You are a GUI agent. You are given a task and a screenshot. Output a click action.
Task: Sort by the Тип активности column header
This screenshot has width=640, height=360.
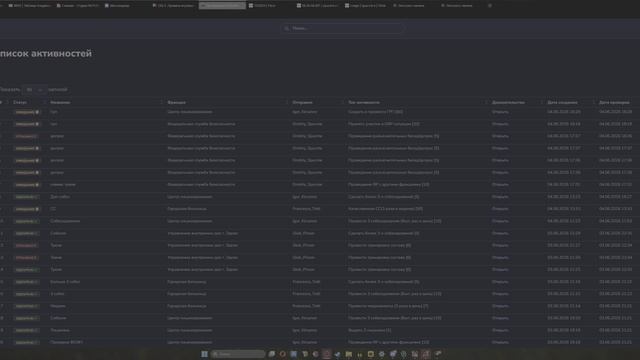364,102
